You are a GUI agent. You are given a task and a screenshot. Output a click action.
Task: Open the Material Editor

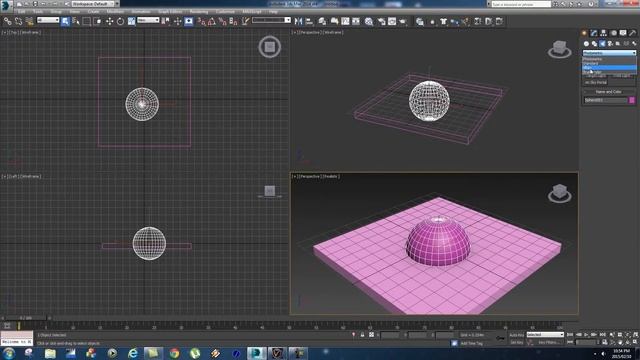point(369,21)
